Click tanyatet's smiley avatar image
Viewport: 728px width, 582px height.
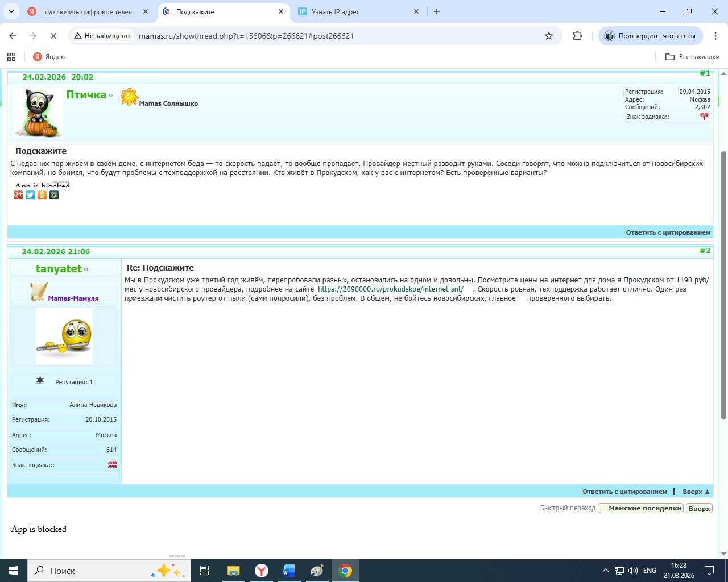pyautogui.click(x=64, y=336)
